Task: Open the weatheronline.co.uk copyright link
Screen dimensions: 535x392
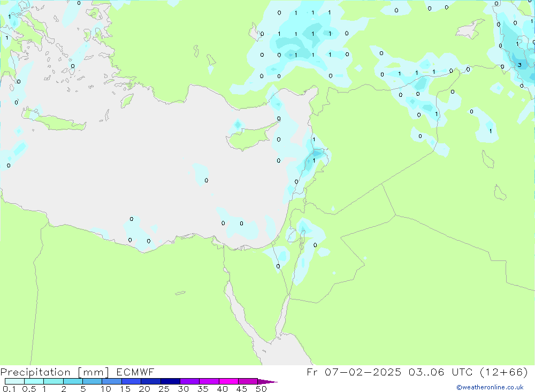Action: [490, 387]
